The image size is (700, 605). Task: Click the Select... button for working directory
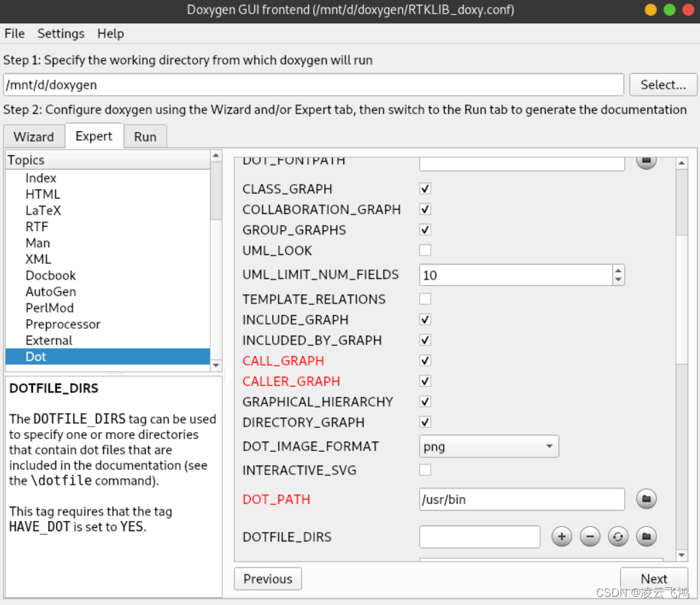(663, 85)
